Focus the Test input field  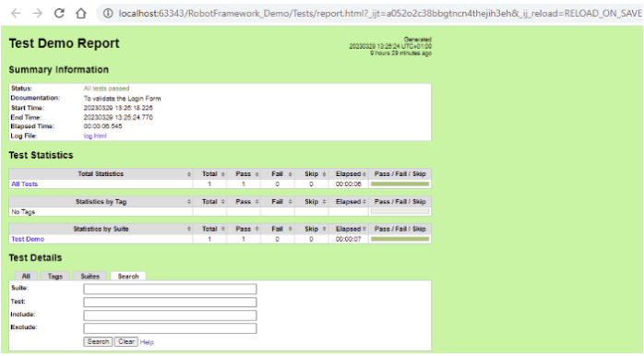170,303
